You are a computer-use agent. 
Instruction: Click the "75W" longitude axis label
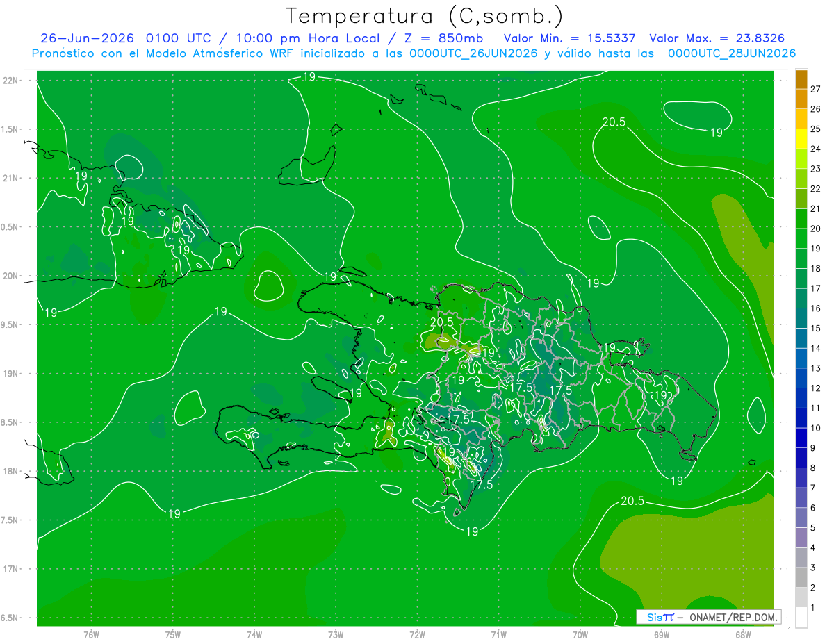click(x=173, y=635)
